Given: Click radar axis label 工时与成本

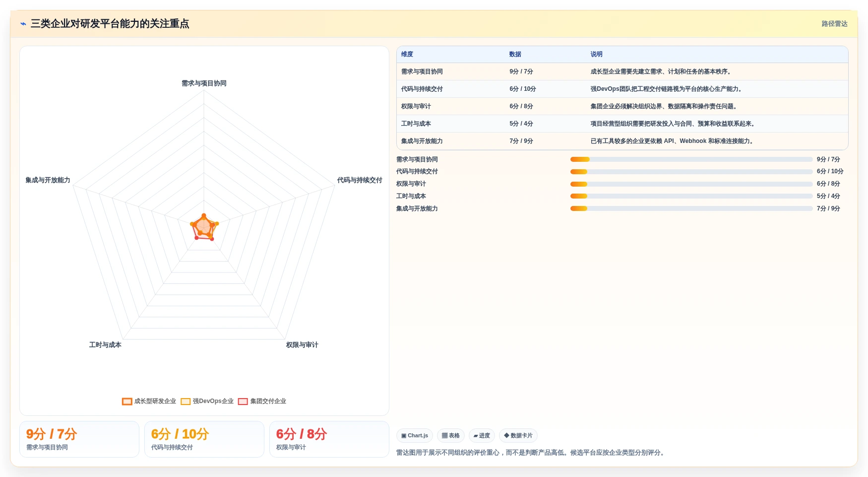Looking at the screenshot, I should 105,345.
